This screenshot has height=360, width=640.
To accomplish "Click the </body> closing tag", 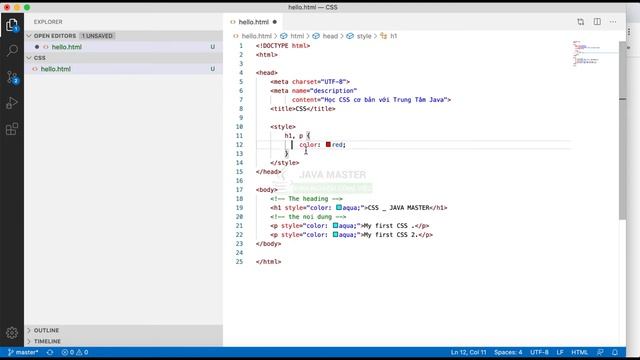I will pyautogui.click(x=268, y=243).
